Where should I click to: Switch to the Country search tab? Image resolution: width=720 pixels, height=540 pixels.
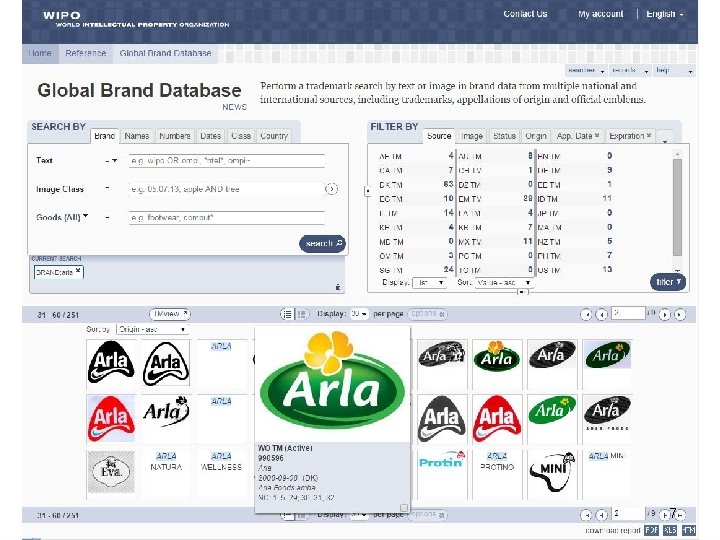pyautogui.click(x=274, y=136)
